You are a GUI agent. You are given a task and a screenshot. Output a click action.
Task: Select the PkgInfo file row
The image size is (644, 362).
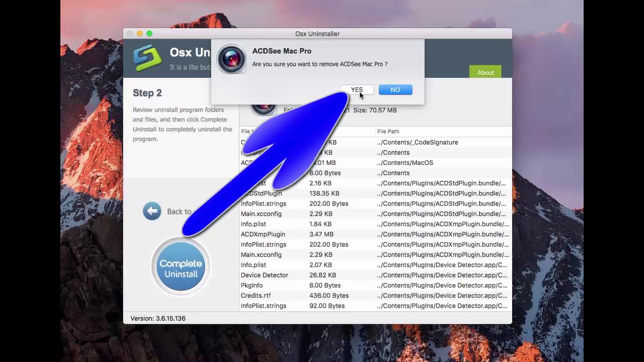(375, 286)
